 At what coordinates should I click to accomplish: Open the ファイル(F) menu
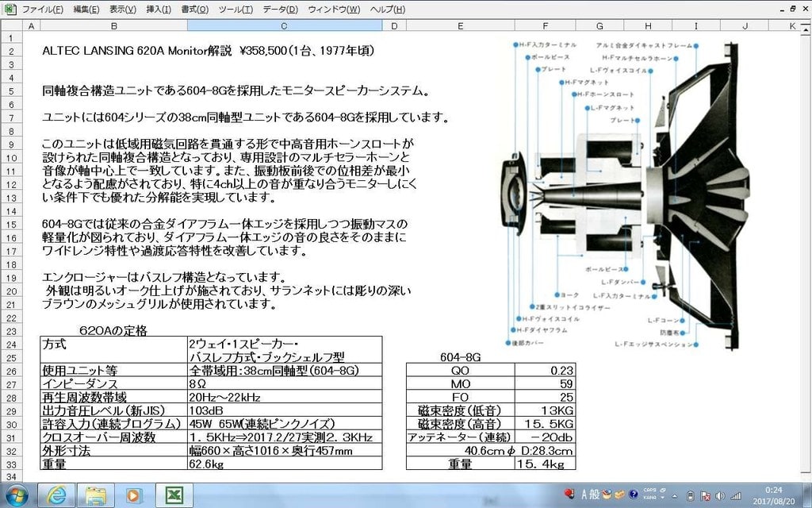coord(43,10)
